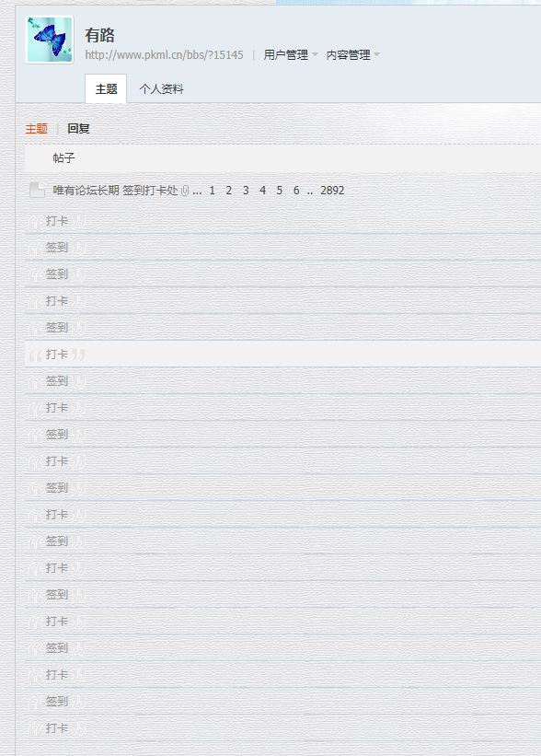
Task: Show the 回复 list
Action: 78,129
